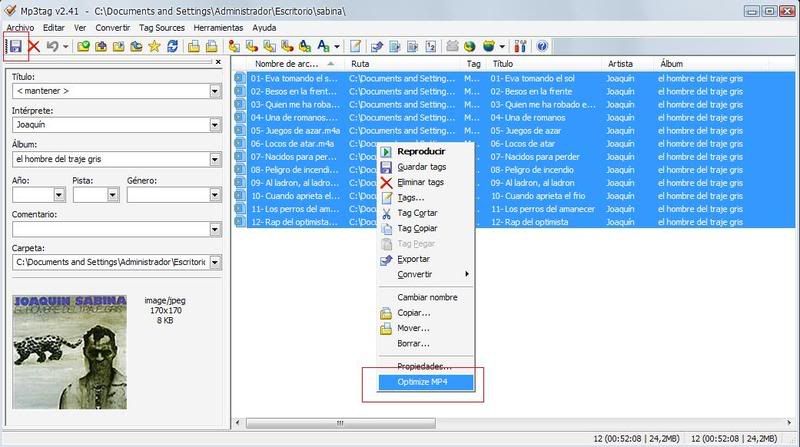This screenshot has width=800, height=447.
Task: Click the Save tag floppy disk toolbar icon
Action: pos(15,46)
